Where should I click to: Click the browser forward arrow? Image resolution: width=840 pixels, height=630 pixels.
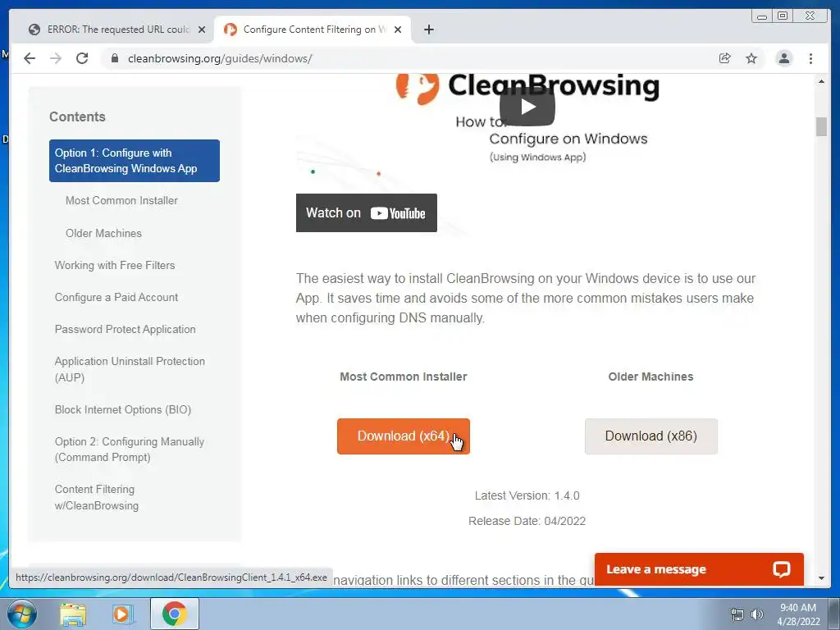(x=56, y=58)
